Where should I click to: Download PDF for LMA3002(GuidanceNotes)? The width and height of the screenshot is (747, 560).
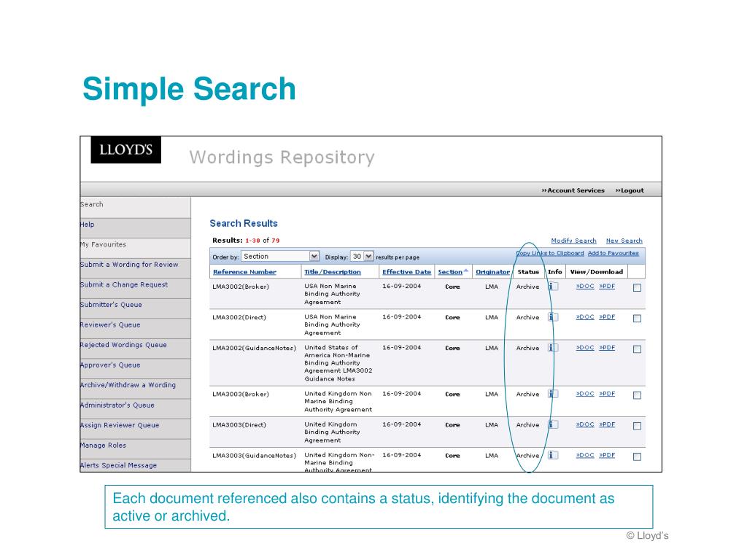[607, 348]
